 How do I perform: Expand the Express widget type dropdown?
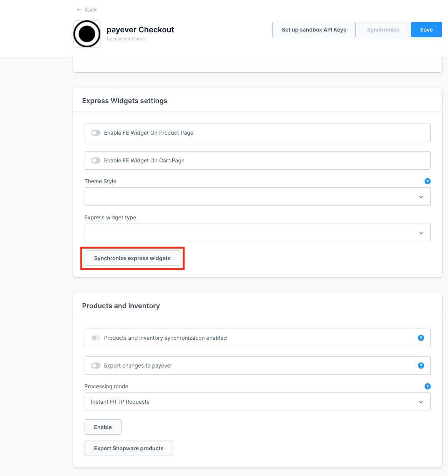[257, 233]
